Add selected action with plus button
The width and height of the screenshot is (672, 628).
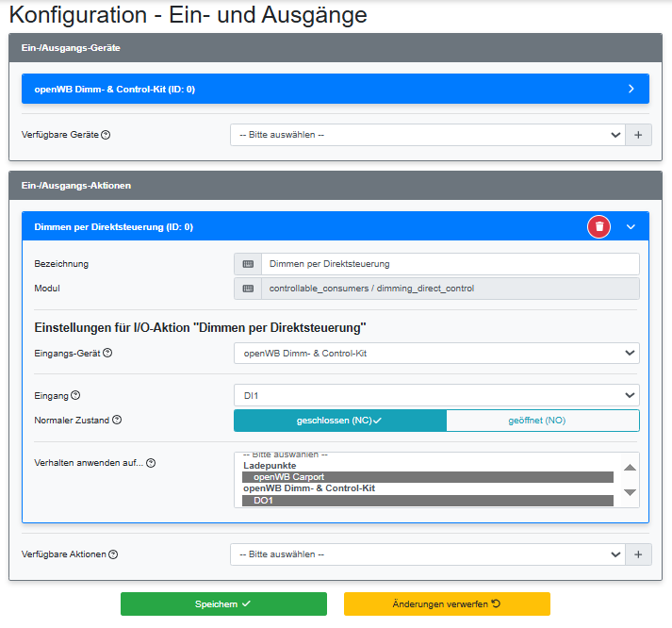(638, 554)
